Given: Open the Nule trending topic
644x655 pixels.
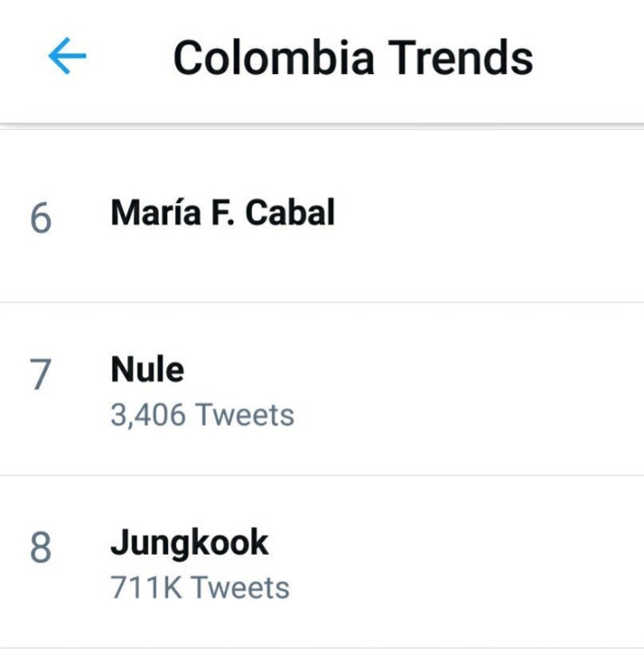Looking at the screenshot, I should pos(147,371).
